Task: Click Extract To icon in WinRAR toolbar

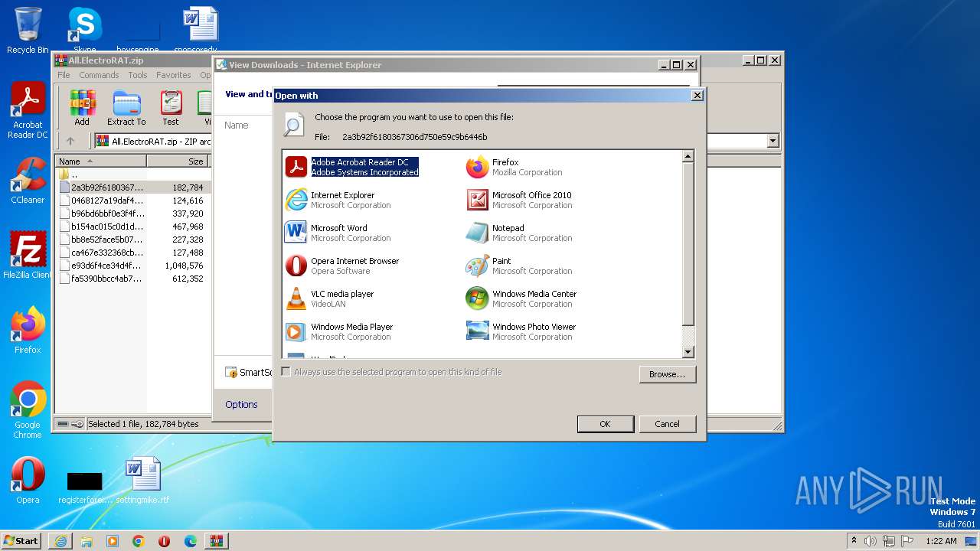Action: click(x=126, y=108)
